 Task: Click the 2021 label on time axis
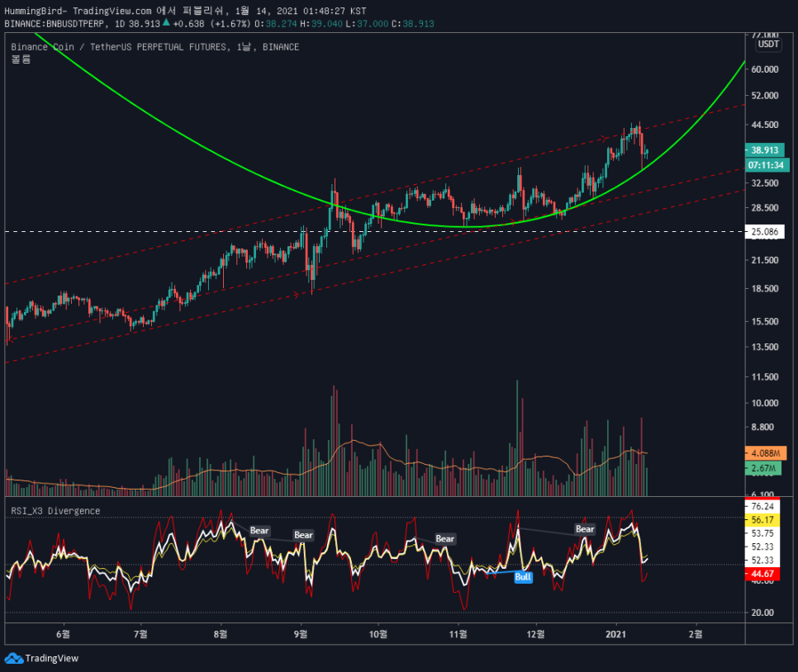pos(615,634)
